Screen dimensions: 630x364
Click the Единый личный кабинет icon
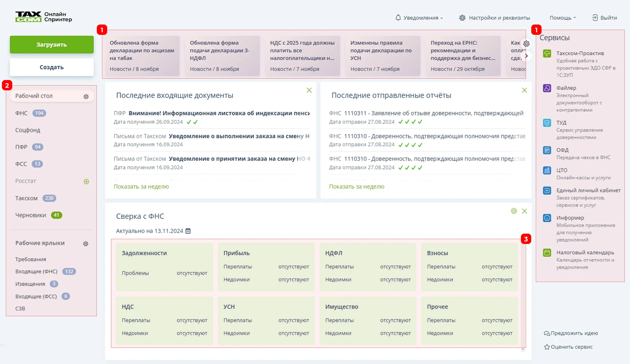(x=547, y=190)
